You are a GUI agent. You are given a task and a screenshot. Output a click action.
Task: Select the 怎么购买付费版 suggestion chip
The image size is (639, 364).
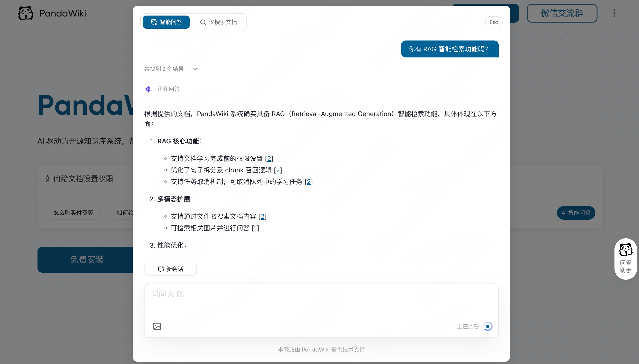point(73,213)
